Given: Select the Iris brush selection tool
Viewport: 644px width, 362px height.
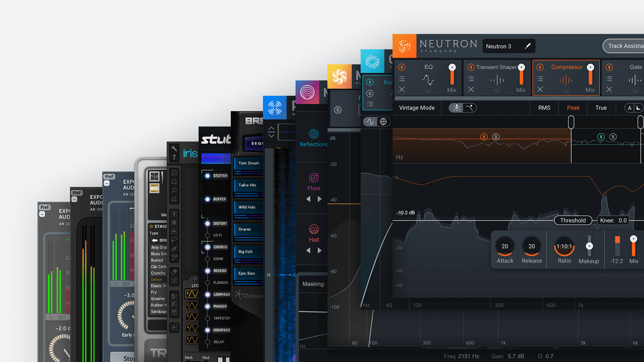Looking at the screenshot, I should [x=174, y=249].
